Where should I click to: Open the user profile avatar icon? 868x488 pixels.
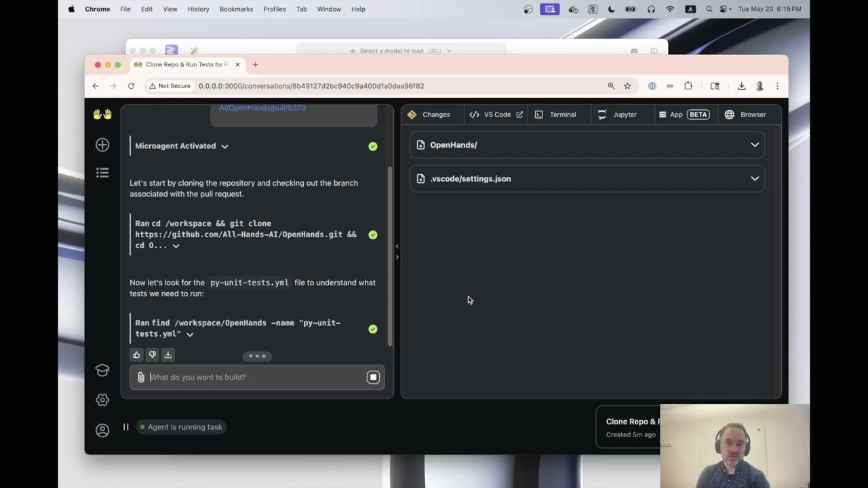click(102, 430)
